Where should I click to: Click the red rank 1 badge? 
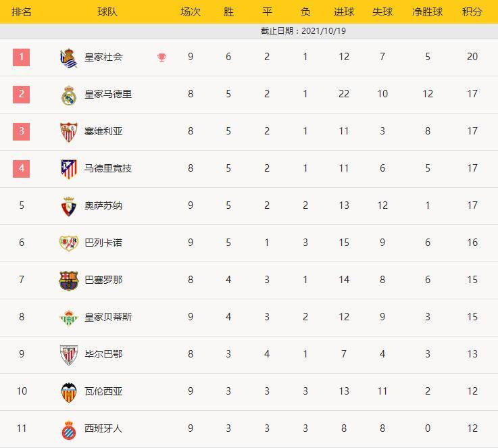coord(21,57)
